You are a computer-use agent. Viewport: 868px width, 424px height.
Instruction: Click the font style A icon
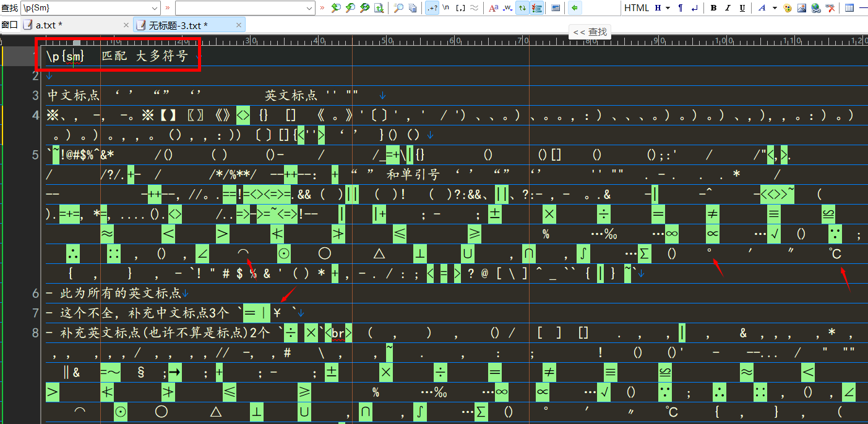pyautogui.click(x=761, y=8)
